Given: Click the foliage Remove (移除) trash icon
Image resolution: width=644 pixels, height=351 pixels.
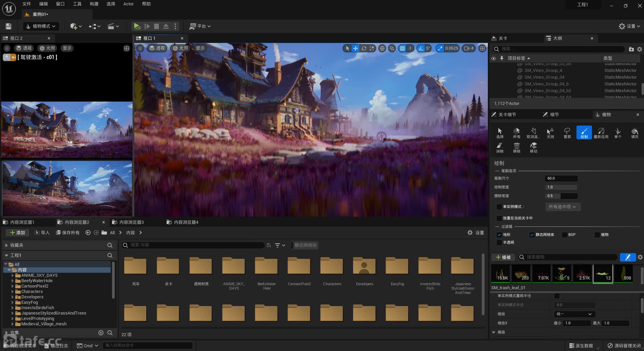Looking at the screenshot, I should (517, 147).
